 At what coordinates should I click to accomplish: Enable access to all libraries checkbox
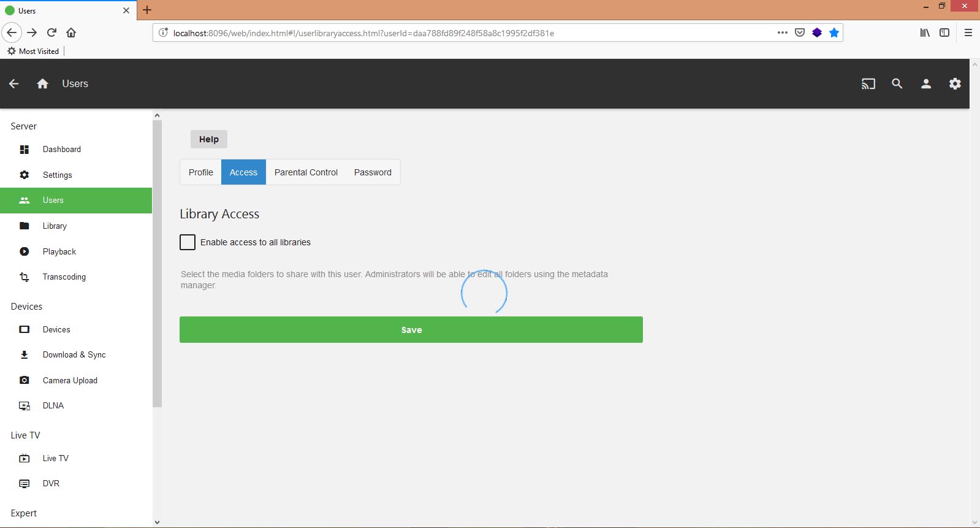pos(188,242)
